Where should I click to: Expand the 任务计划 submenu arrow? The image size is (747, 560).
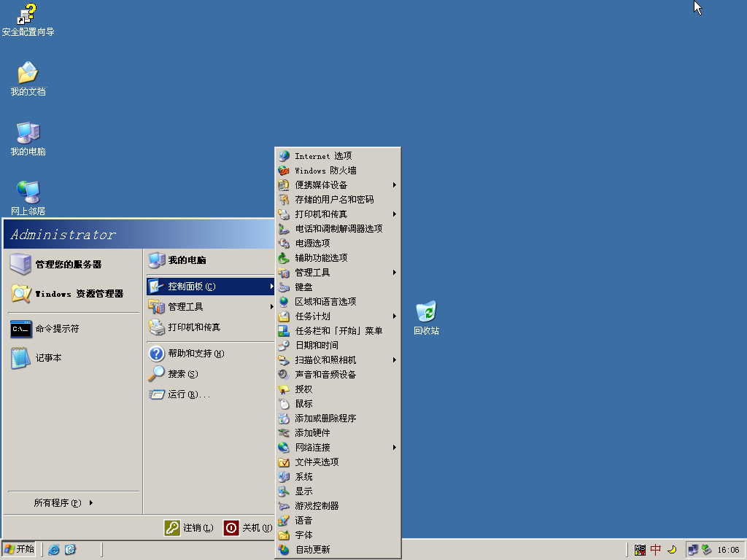[x=395, y=316]
